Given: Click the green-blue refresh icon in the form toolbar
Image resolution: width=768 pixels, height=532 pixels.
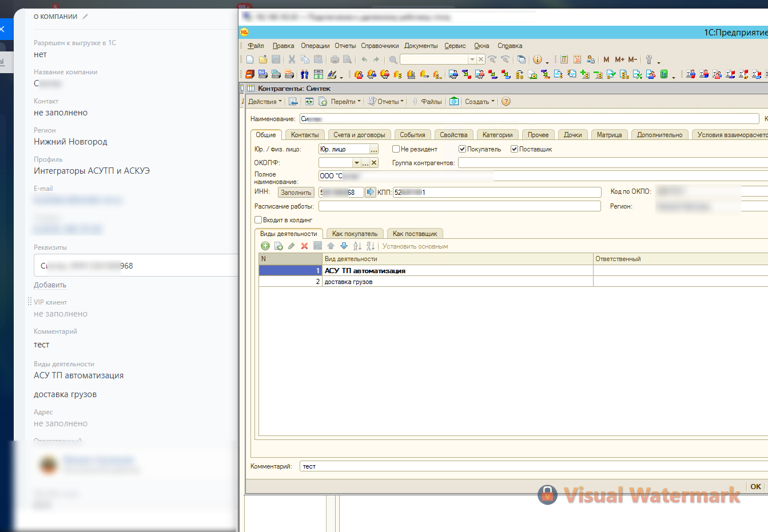Looking at the screenshot, I should tap(309, 102).
